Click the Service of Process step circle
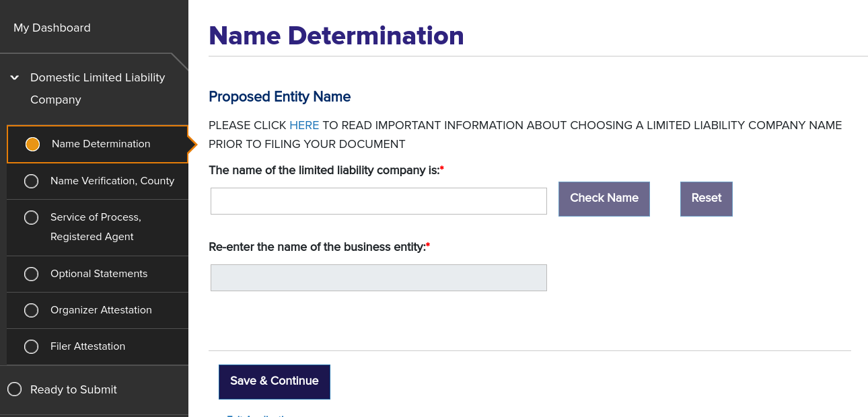The image size is (868, 417). (x=31, y=217)
